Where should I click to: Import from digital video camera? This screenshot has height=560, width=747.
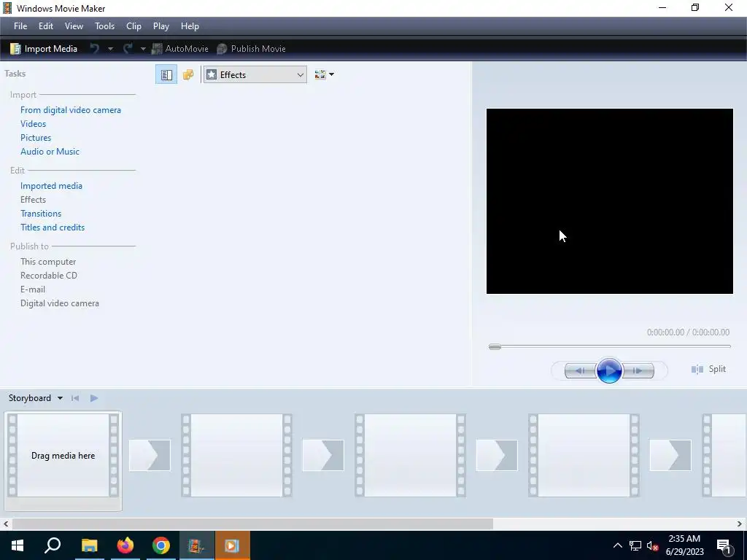pos(71,110)
